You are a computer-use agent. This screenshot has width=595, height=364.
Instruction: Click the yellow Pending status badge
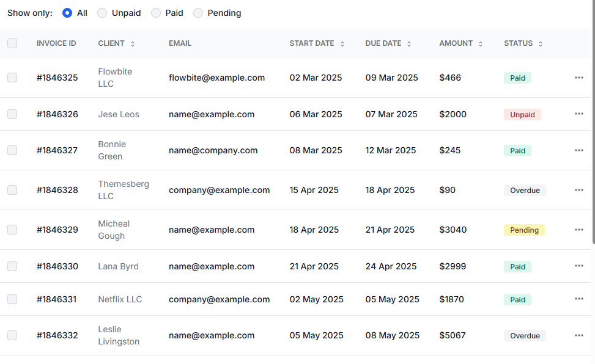pyautogui.click(x=524, y=230)
